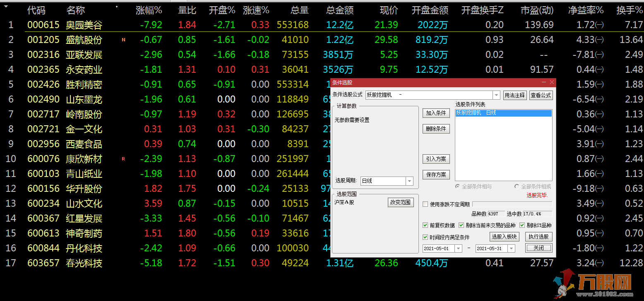Click the 妖股挖掘机 formula name field
This screenshot has width=644, height=301.
[429, 95]
